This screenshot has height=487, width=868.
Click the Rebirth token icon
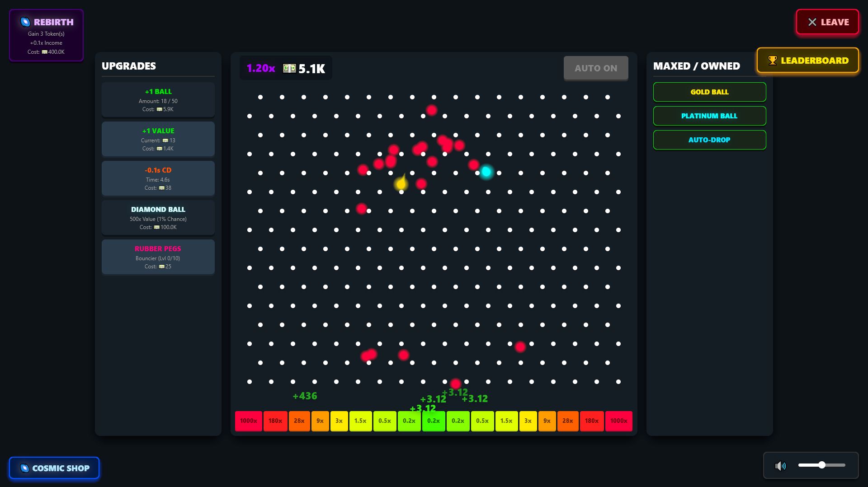(x=25, y=22)
